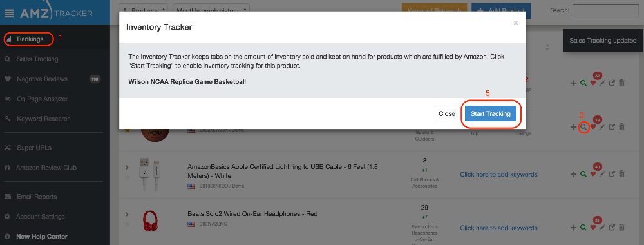Image resolution: width=644 pixels, height=245 pixels.
Task: Click trash icon in row with 32 badge
Action: [622, 83]
